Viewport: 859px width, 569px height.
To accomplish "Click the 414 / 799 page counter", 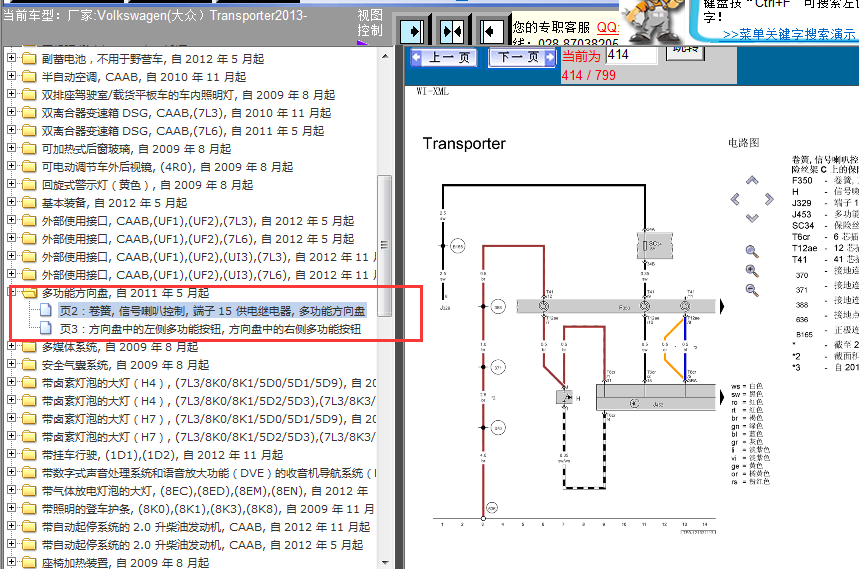I will click(588, 76).
